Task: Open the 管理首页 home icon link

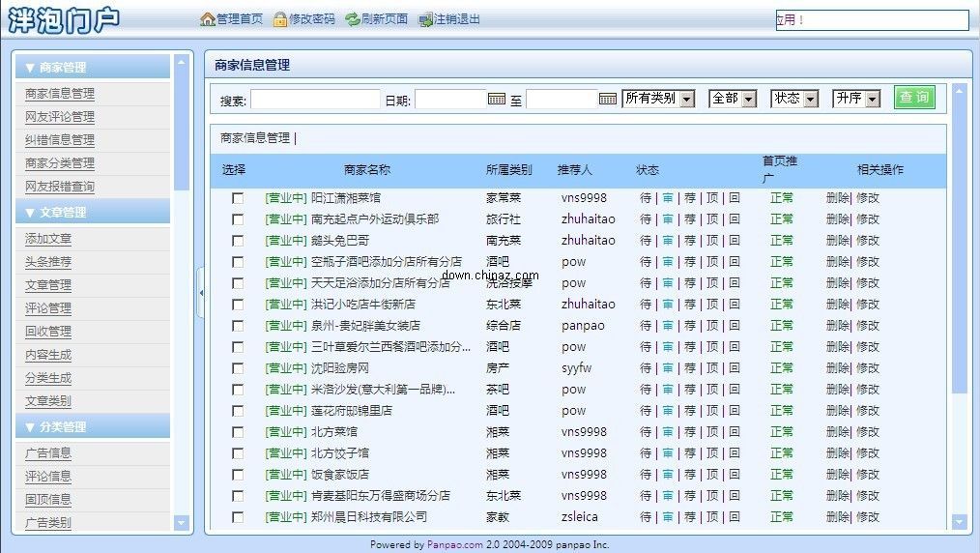Action: click(x=208, y=19)
